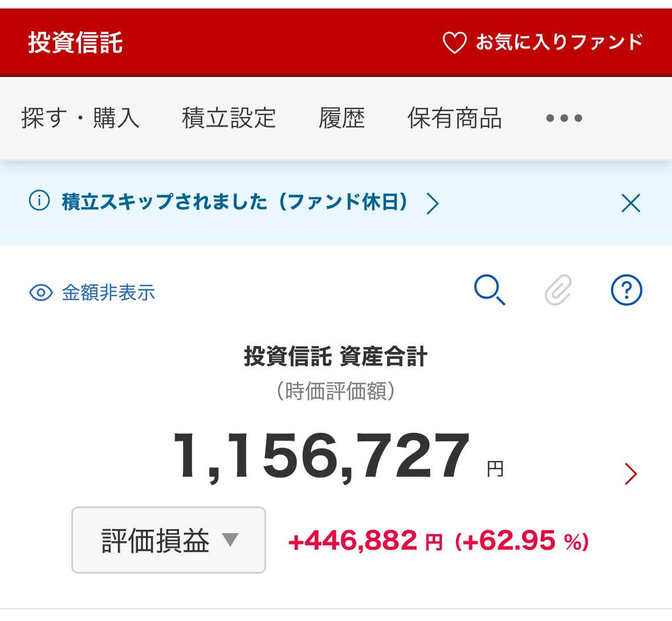This screenshot has height=621, width=672.
Task: Select the 履歴 tab
Action: 341,119
